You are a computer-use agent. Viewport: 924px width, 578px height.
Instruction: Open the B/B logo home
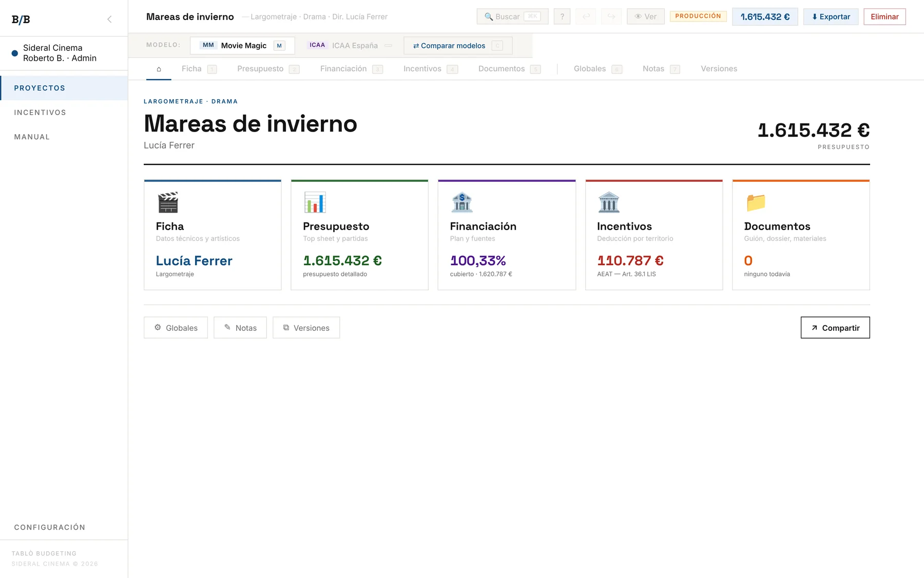(x=21, y=20)
